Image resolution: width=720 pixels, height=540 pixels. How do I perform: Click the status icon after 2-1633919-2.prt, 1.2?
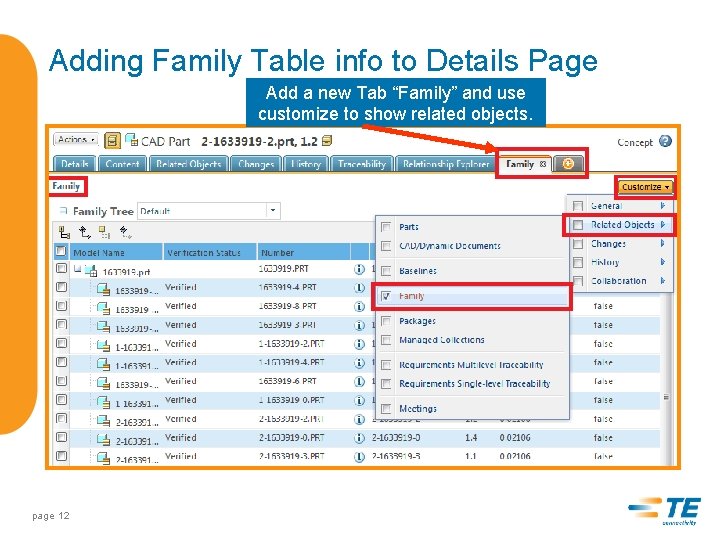[x=327, y=141]
